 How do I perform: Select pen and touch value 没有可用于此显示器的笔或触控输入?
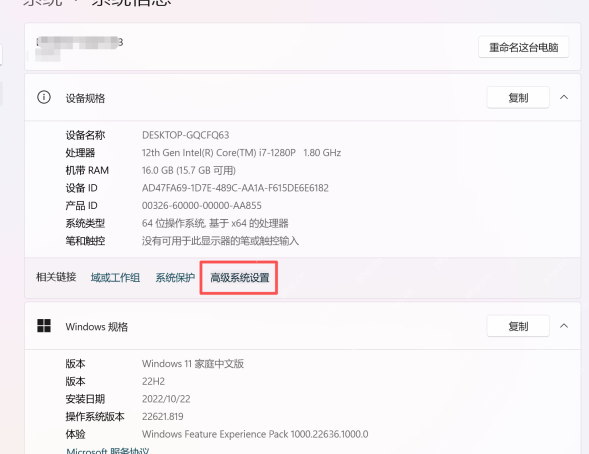point(220,241)
